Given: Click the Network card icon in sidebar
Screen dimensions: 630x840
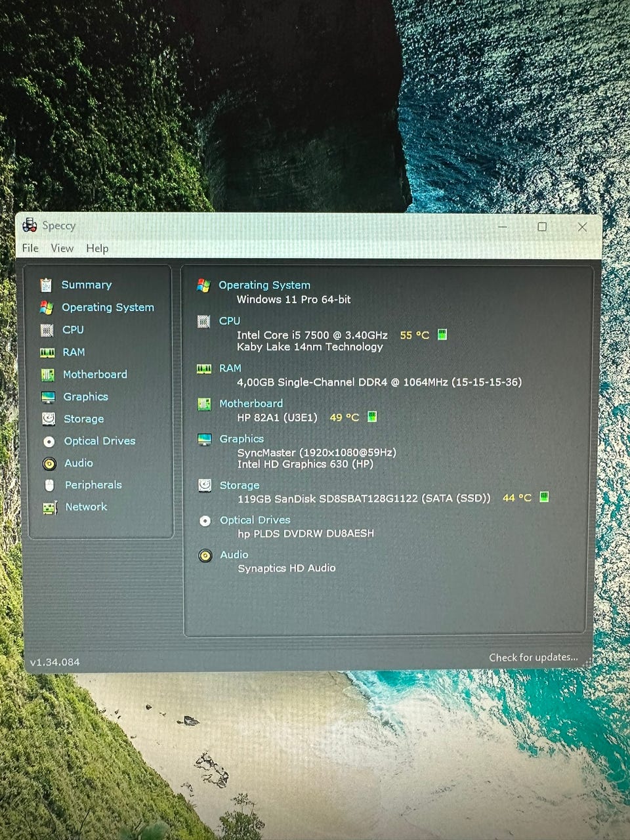Looking at the screenshot, I should click(x=50, y=507).
